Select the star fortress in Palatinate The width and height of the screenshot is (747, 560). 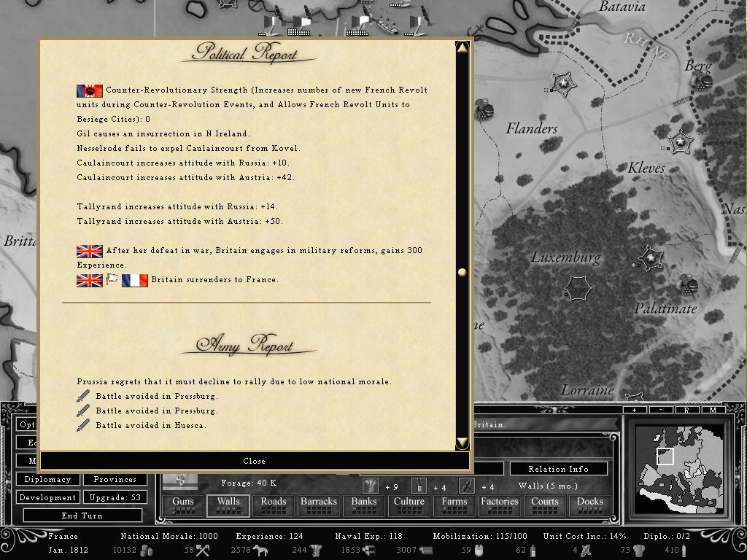[x=650, y=258]
